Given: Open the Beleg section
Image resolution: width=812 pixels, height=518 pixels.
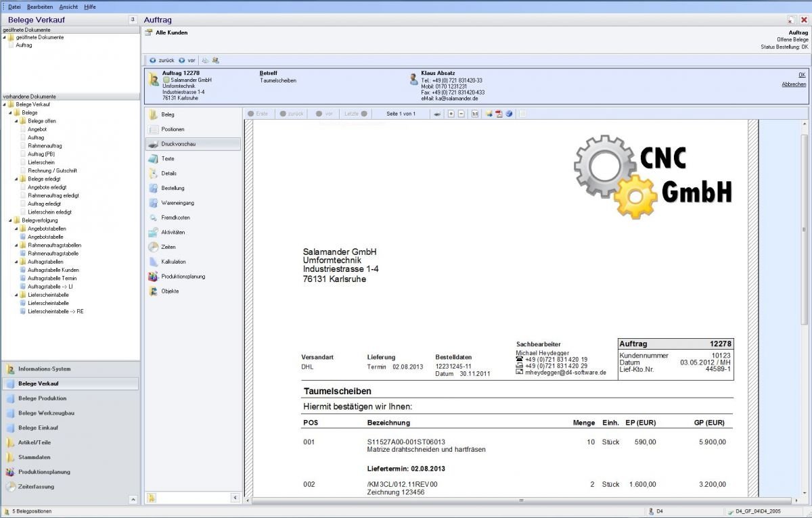Looking at the screenshot, I should pyautogui.click(x=192, y=114).
